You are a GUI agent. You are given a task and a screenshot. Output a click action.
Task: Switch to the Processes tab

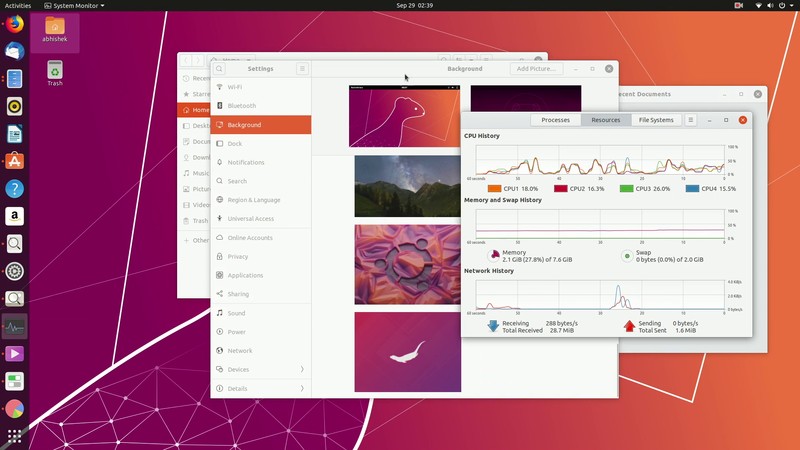tap(555, 120)
